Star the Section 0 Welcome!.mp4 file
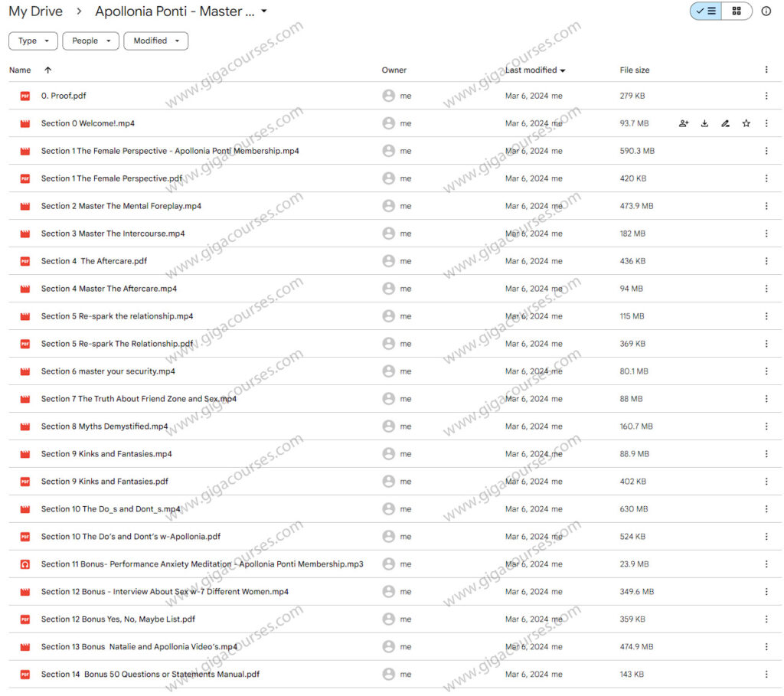 [746, 123]
